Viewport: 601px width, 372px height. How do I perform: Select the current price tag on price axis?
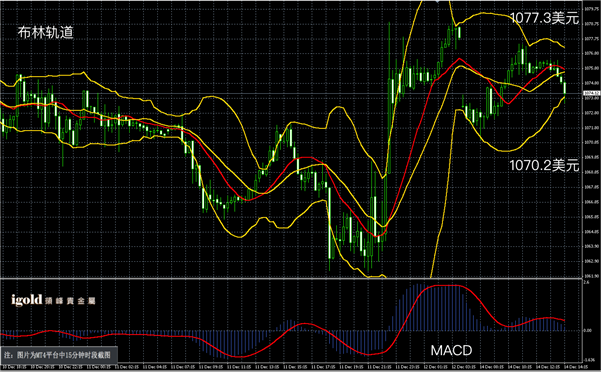point(591,93)
